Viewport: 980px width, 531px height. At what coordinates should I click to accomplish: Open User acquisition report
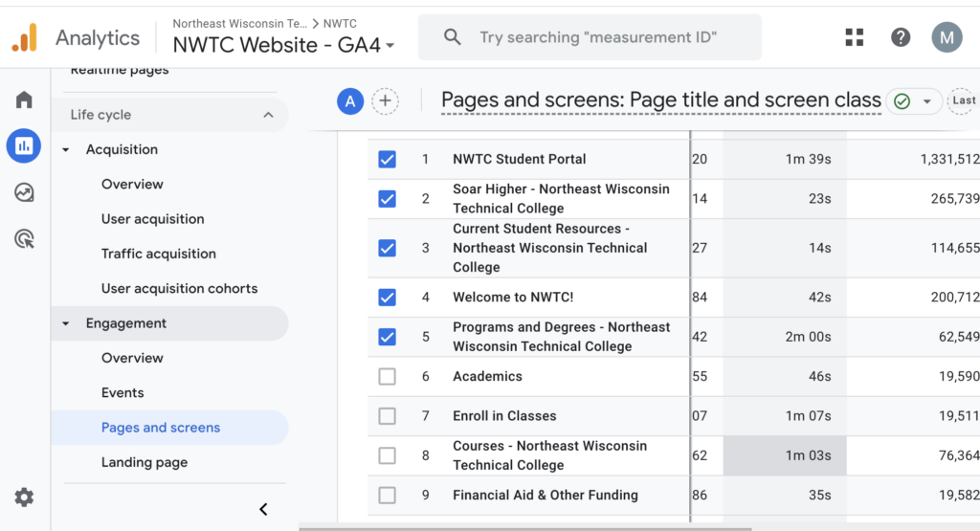(152, 219)
